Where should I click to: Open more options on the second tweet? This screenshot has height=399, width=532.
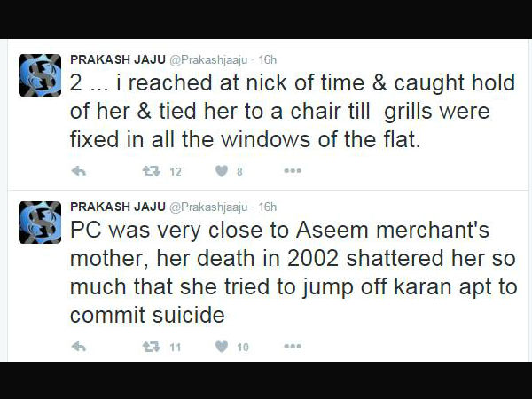tap(293, 347)
